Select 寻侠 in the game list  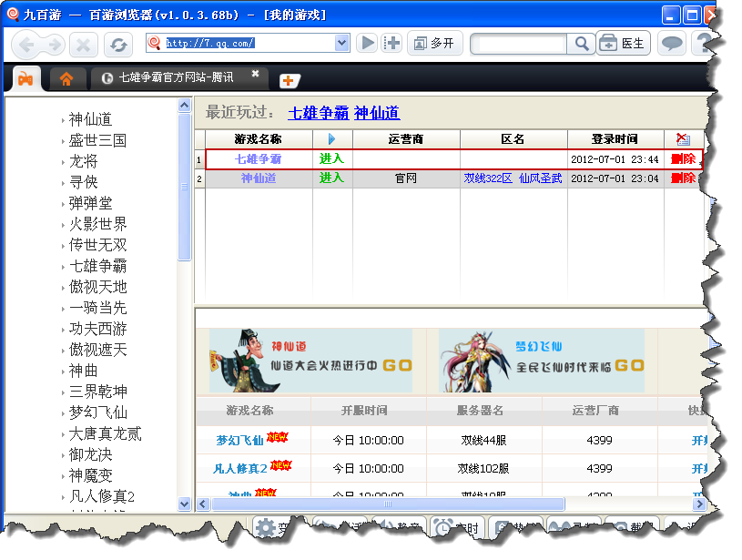(x=83, y=182)
